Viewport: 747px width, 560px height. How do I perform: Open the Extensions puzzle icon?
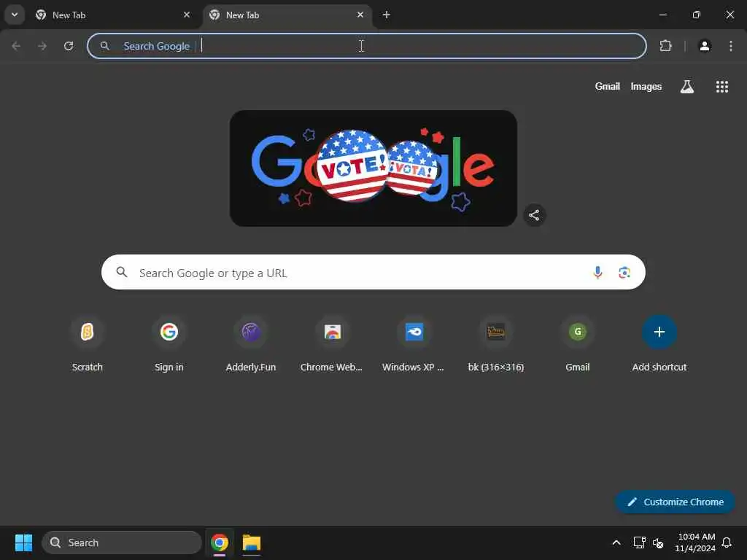665,46
